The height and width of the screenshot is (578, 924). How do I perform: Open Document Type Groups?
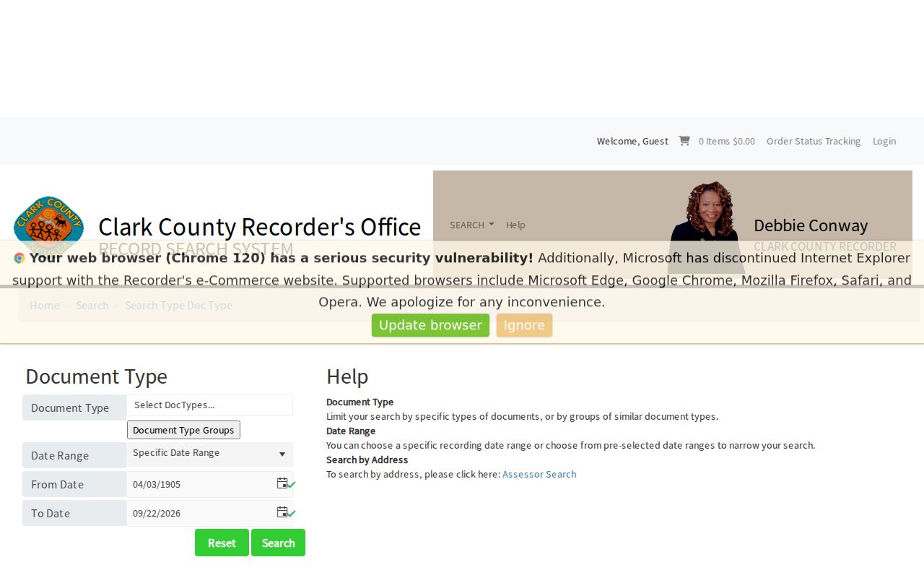point(183,430)
